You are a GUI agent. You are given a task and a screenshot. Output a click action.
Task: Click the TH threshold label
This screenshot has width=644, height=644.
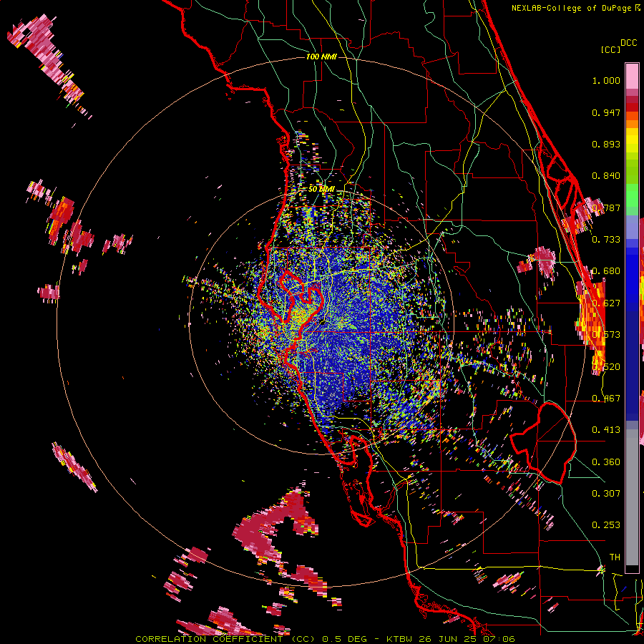coord(615,557)
